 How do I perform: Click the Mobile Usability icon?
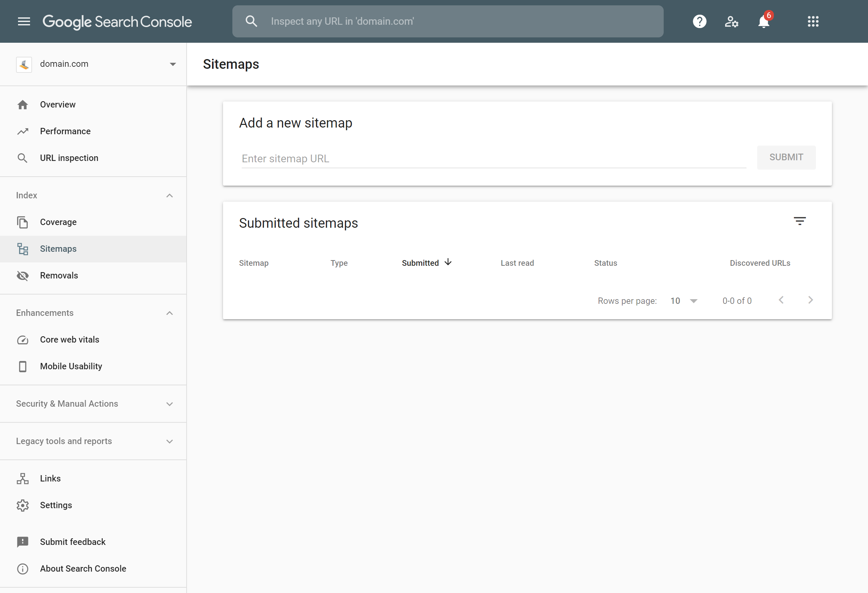(22, 366)
